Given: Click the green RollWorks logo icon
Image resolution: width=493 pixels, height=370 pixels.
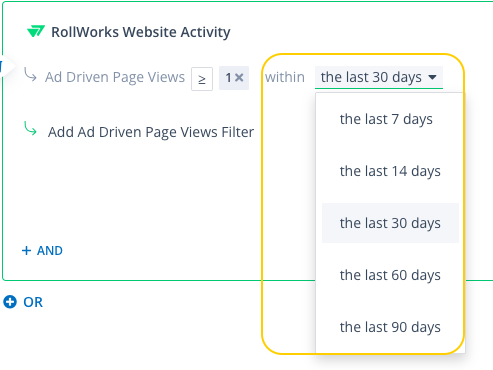Looking at the screenshot, I should click(x=36, y=32).
